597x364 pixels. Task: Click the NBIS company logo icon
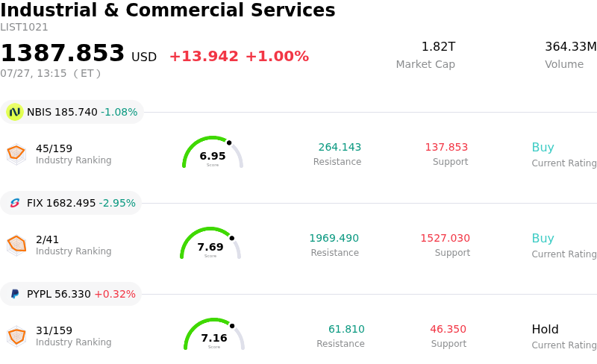point(15,112)
